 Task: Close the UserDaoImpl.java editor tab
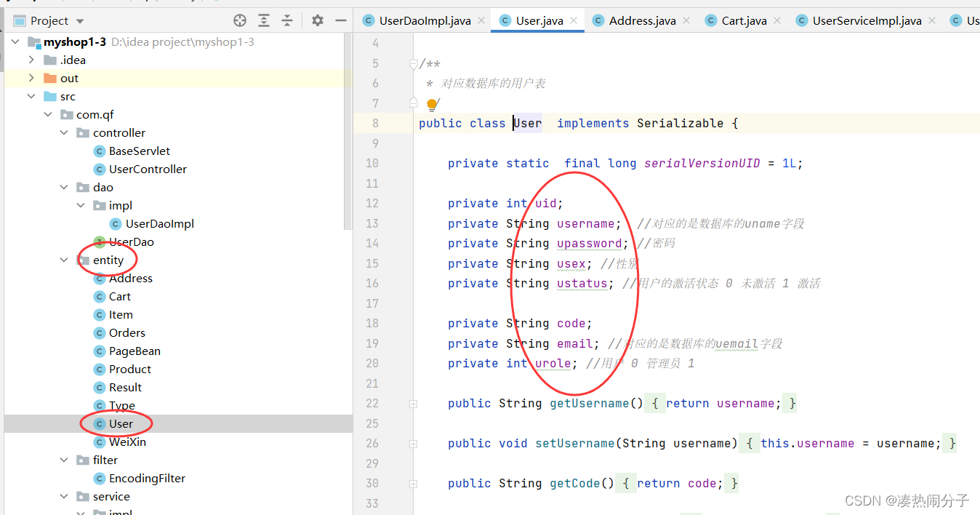[x=480, y=20]
